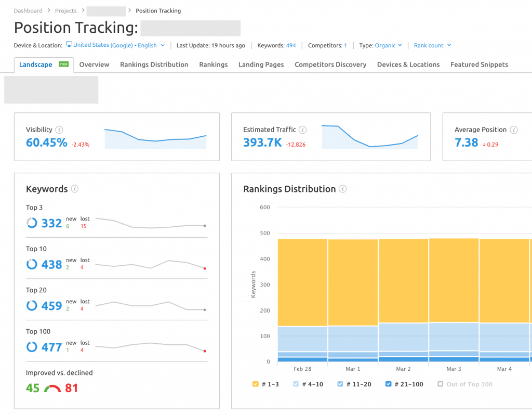
Task: Toggle the # 1–3 legend checkbox
Action: click(x=255, y=384)
